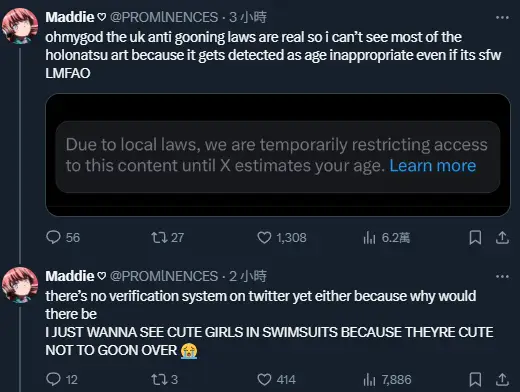Like the tweet with 1,308 likes

pyautogui.click(x=282, y=238)
